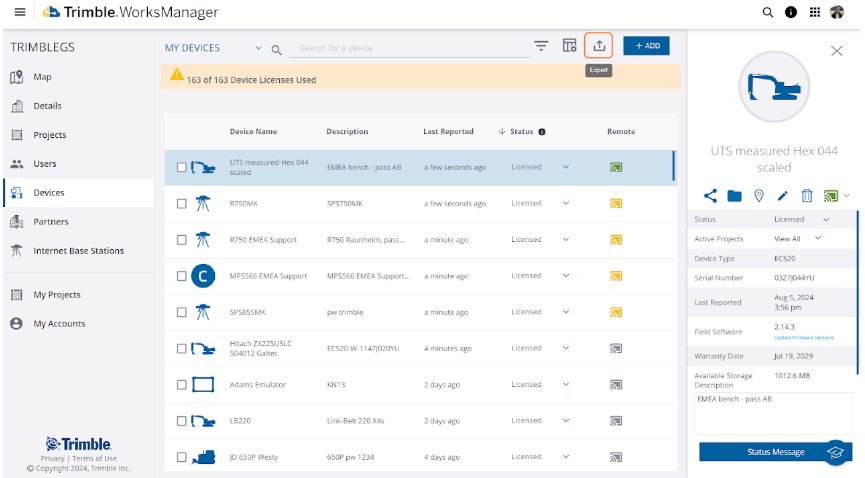The width and height of the screenshot is (865, 478).
Task: Expand the MY DEVICES dropdown
Action: 258,48
